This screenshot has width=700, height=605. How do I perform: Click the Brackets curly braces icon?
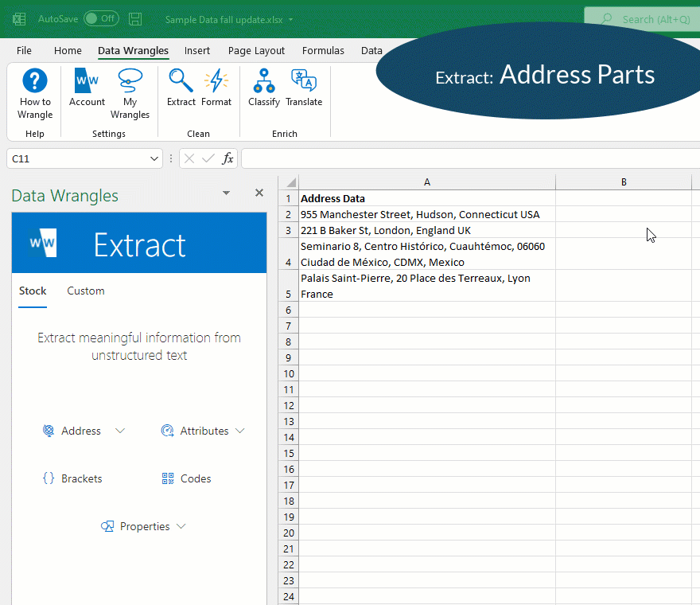pos(49,478)
